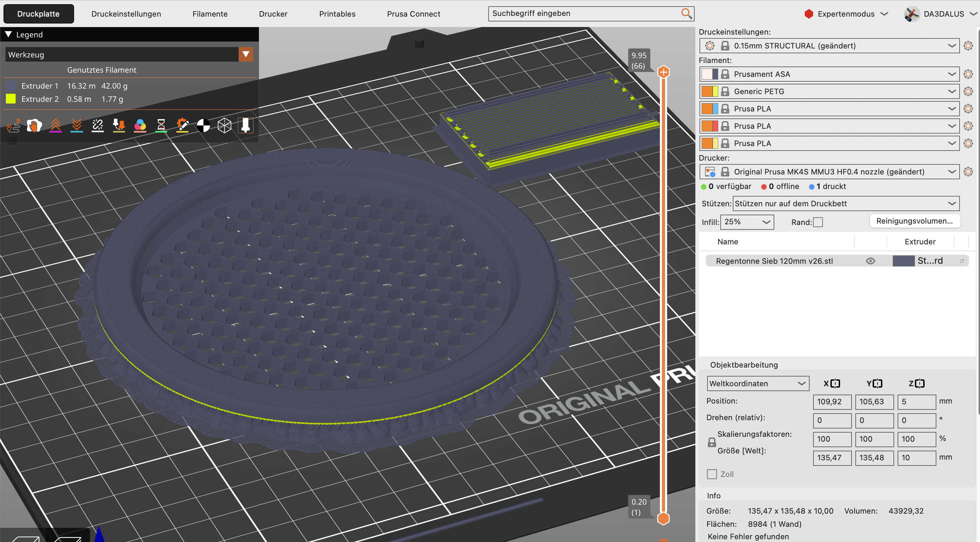This screenshot has width=980, height=542.
Task: Toggle tool changes icon in legend
Action: (x=119, y=126)
